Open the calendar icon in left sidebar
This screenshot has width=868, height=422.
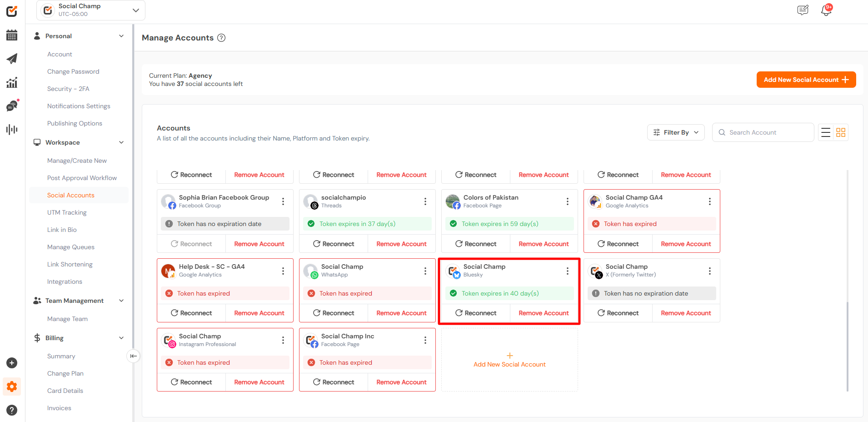(x=12, y=35)
